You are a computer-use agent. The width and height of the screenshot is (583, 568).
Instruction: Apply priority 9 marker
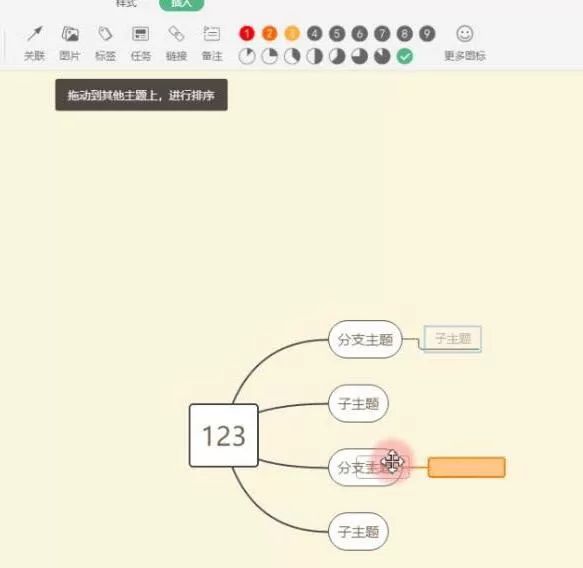(427, 34)
